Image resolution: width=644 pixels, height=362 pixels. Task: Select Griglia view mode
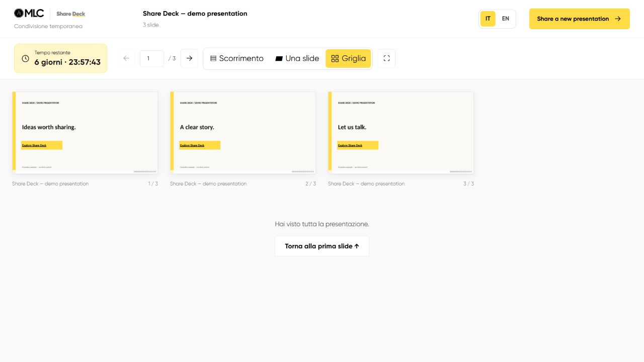click(x=349, y=58)
